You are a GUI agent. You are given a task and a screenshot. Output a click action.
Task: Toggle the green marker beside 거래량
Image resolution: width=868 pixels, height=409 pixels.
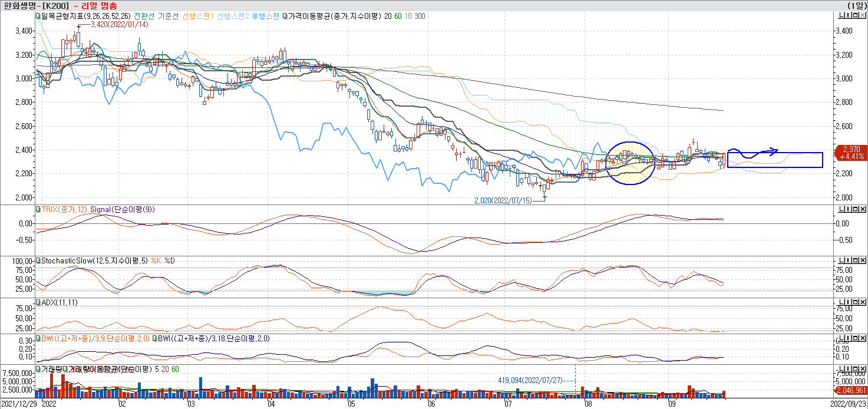[x=38, y=369]
